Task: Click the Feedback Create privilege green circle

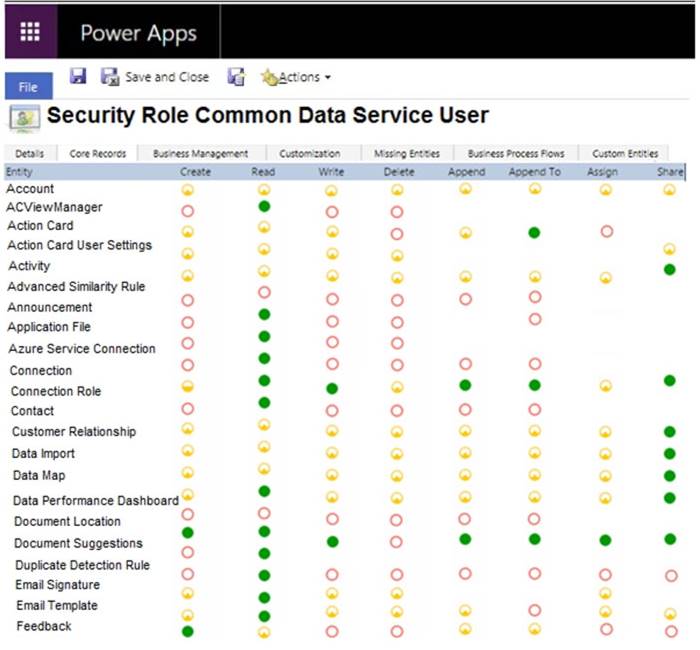Action: pos(187,631)
